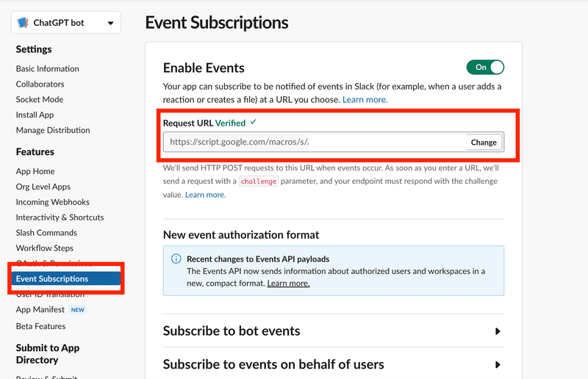The image size is (588, 379).
Task: Open Interactivity & Shortcuts settings
Action: [x=60, y=217]
